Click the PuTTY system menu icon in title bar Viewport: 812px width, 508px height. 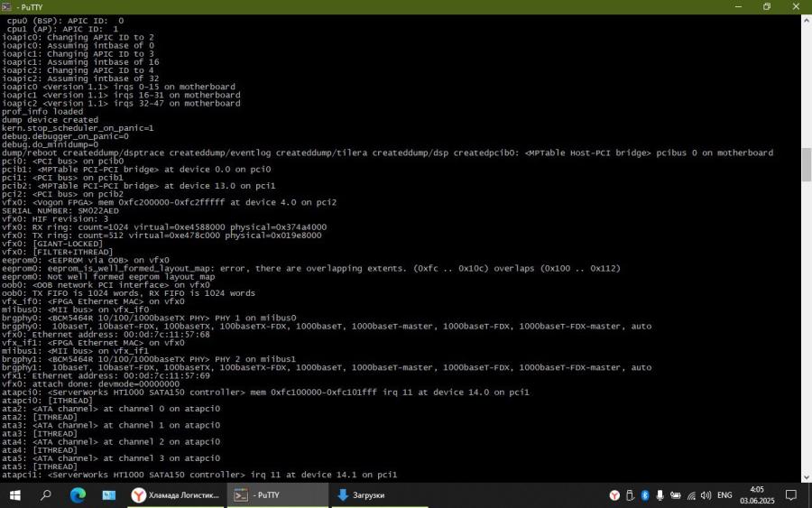click(7, 6)
